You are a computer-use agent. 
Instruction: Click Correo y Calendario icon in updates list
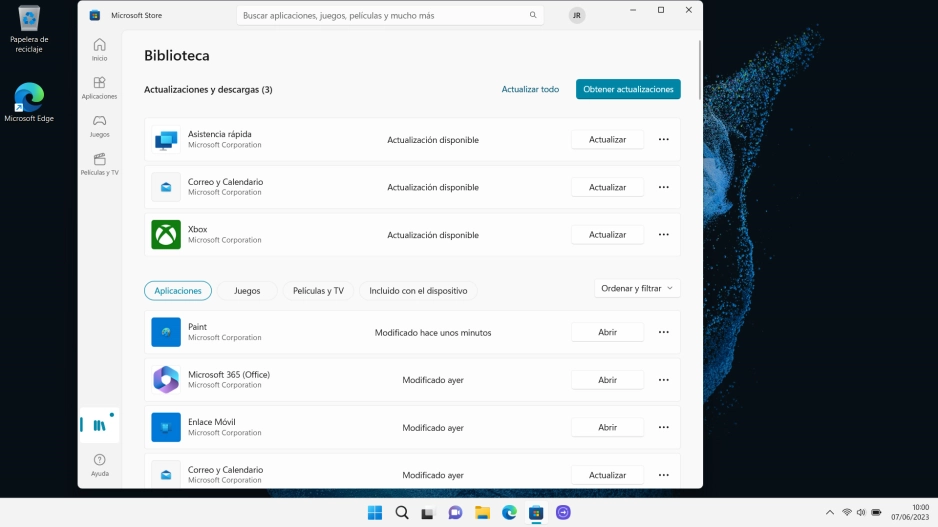click(166, 187)
